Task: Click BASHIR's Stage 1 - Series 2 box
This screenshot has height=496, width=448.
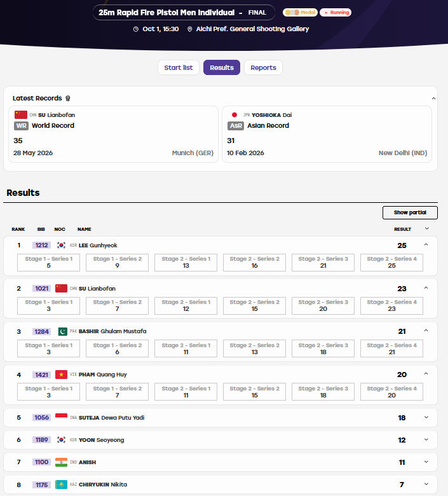Action: click(118, 348)
